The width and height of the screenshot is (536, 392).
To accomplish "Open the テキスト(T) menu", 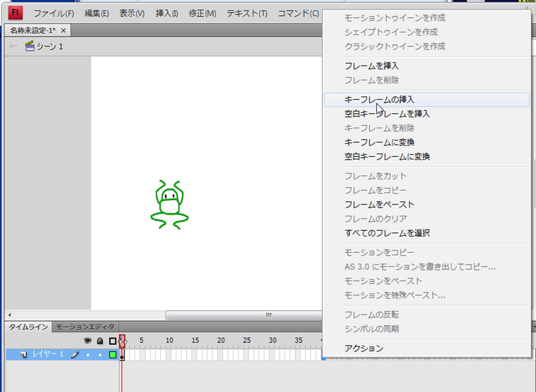I will [x=247, y=13].
